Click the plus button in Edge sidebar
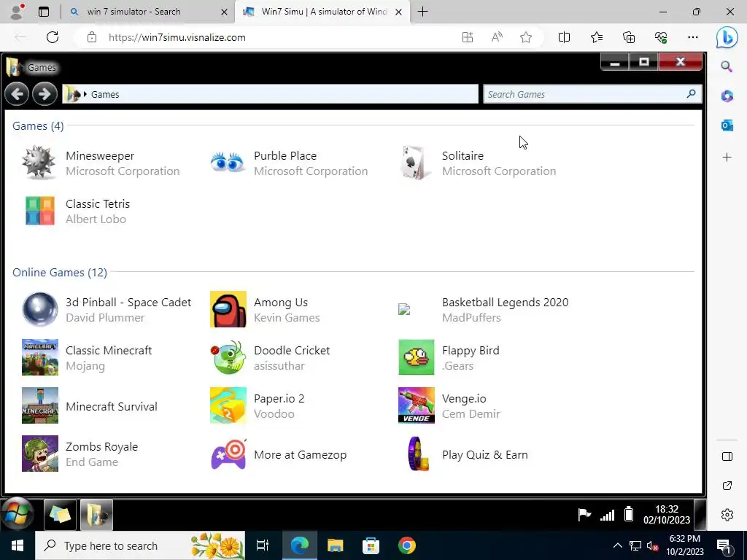The width and height of the screenshot is (747, 560). (x=727, y=157)
